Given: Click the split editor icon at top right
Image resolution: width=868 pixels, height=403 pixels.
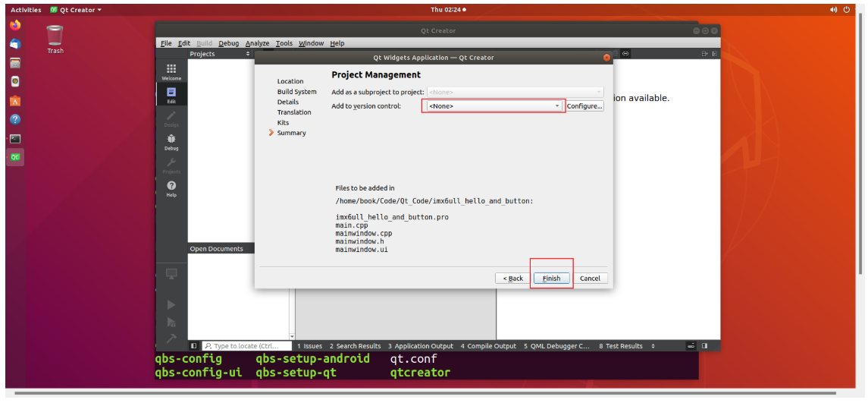Looking at the screenshot, I should click(705, 54).
